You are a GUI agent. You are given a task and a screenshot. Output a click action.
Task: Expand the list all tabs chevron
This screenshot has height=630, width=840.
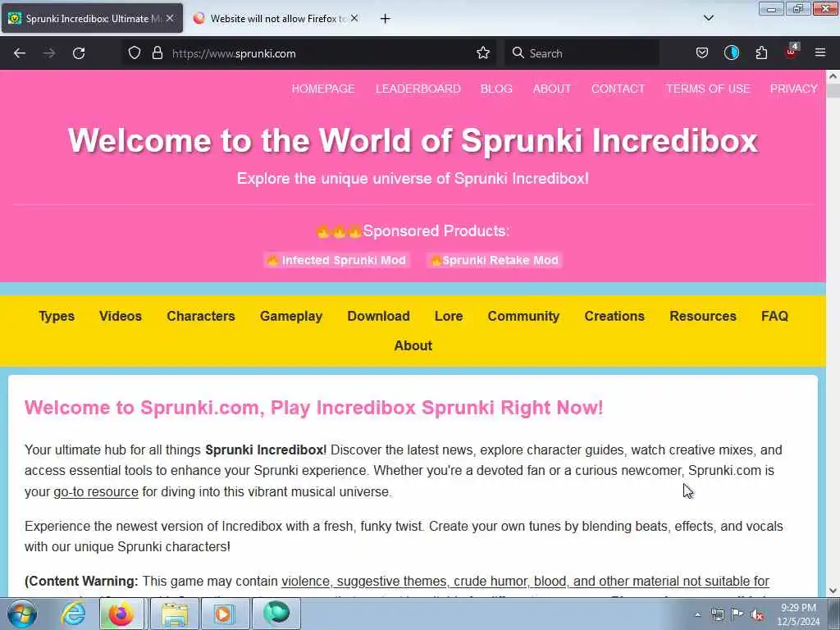(x=709, y=18)
